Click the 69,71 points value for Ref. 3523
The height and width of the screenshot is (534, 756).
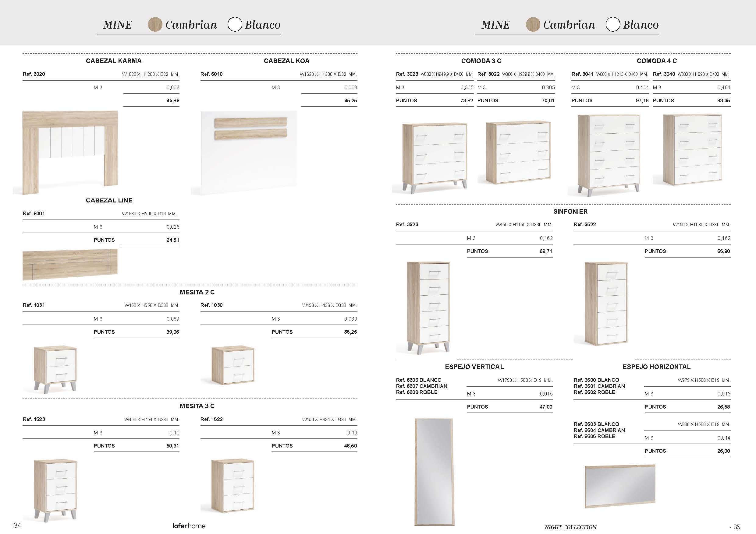(546, 251)
